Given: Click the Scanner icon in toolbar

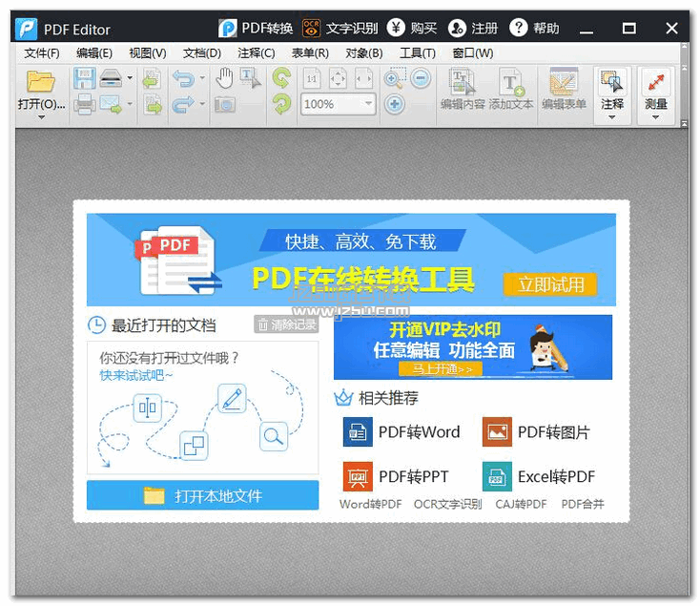Looking at the screenshot, I should point(111,78).
